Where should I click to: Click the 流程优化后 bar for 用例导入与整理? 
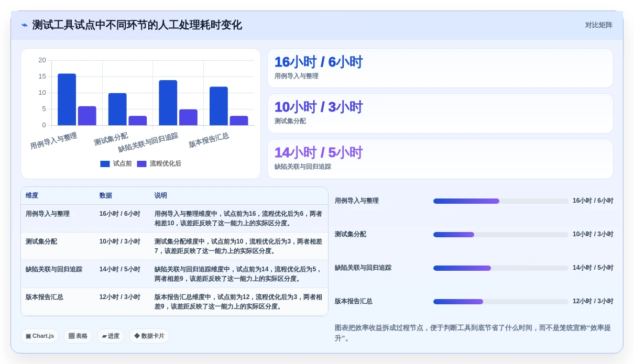[x=87, y=116]
